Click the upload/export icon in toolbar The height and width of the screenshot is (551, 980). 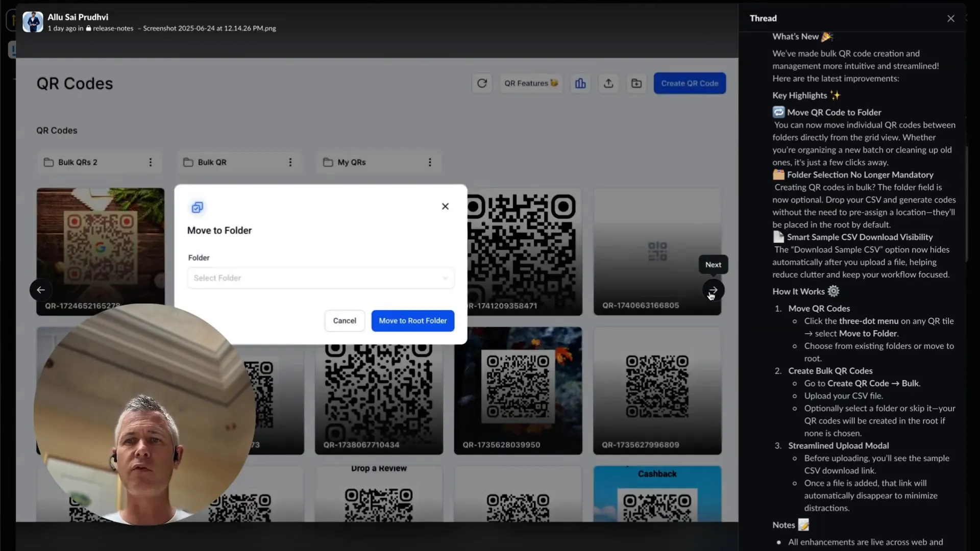[608, 83]
